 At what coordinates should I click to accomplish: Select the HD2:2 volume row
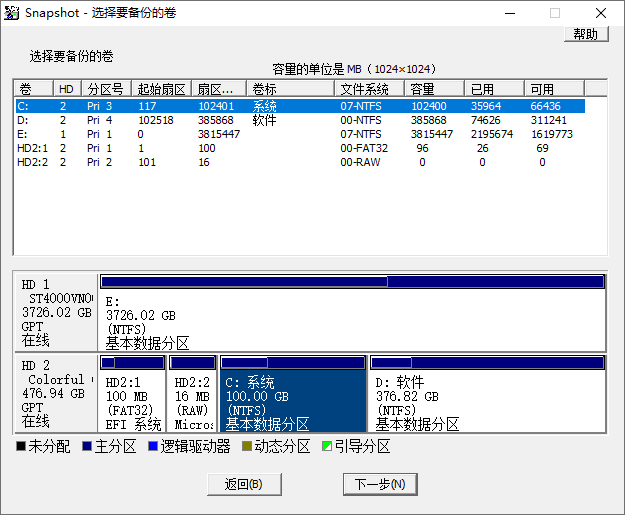(x=300, y=162)
